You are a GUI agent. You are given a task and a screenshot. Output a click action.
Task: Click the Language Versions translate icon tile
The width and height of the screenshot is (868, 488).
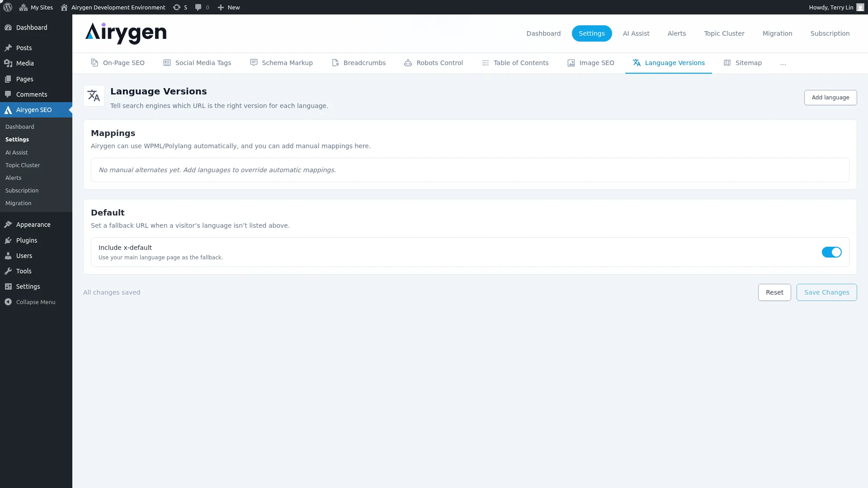94,96
